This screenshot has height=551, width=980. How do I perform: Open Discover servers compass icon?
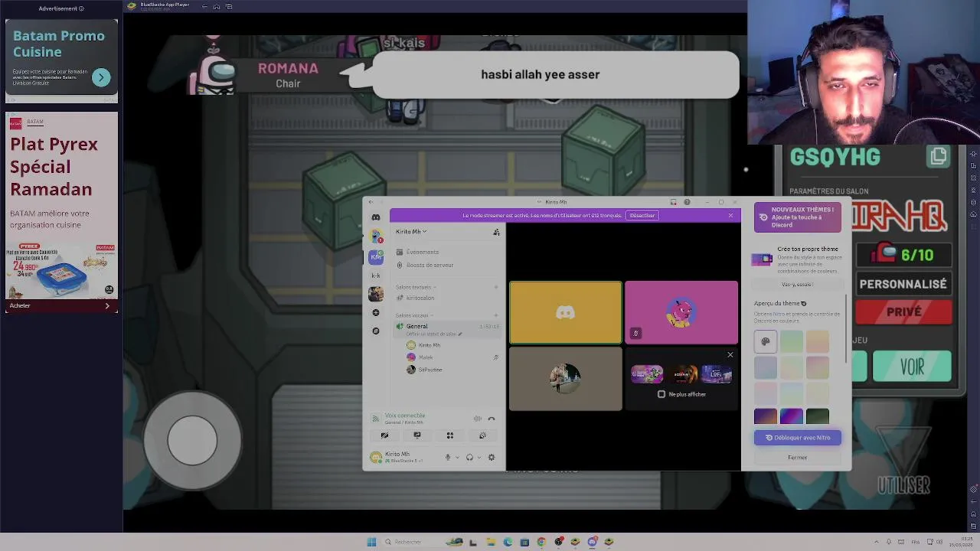click(x=376, y=331)
